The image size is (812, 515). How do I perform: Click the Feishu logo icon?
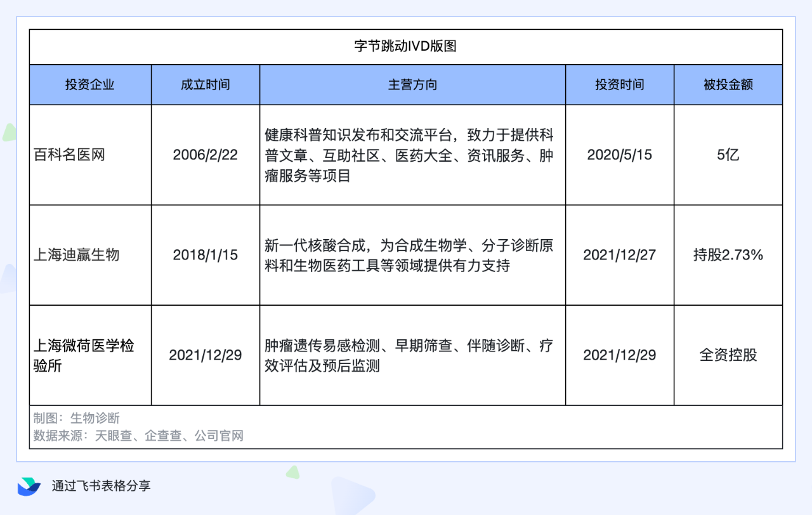point(29,486)
